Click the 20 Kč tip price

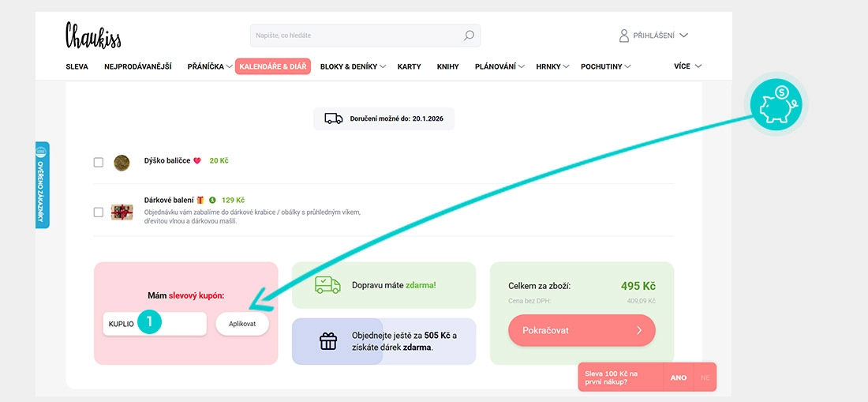coord(219,160)
